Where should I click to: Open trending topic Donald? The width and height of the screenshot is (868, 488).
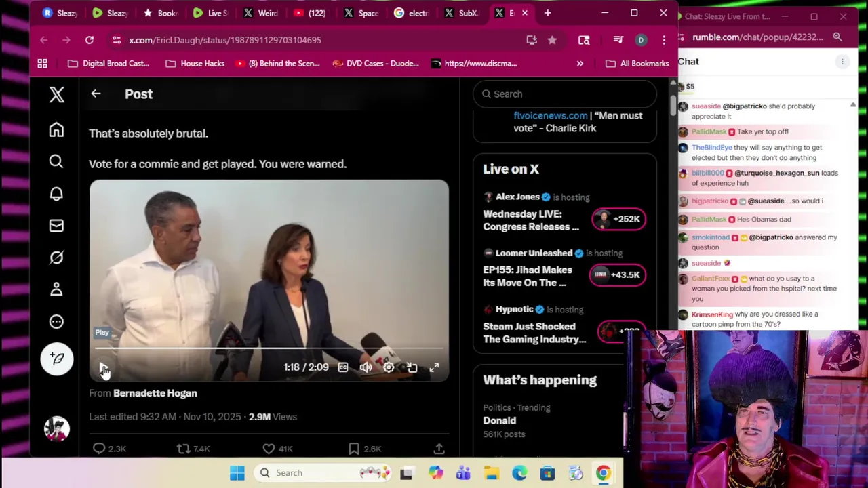coord(500,420)
